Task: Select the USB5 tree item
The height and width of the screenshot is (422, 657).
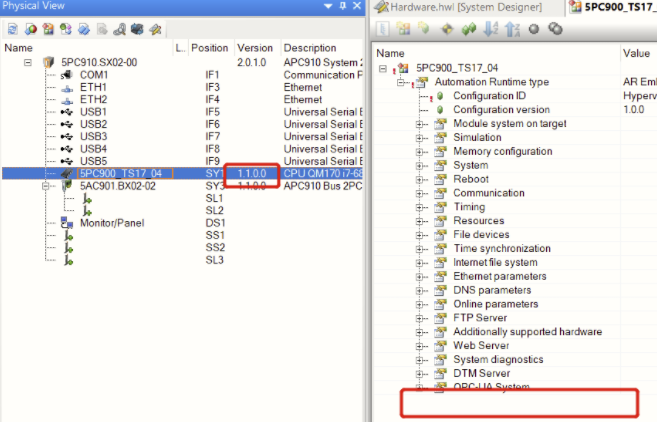Action: [x=93, y=161]
